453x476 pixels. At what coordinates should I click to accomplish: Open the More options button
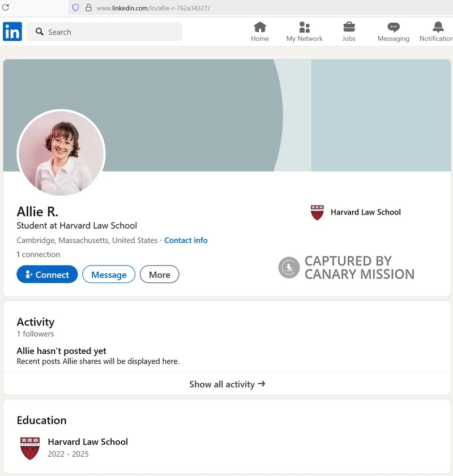click(160, 275)
